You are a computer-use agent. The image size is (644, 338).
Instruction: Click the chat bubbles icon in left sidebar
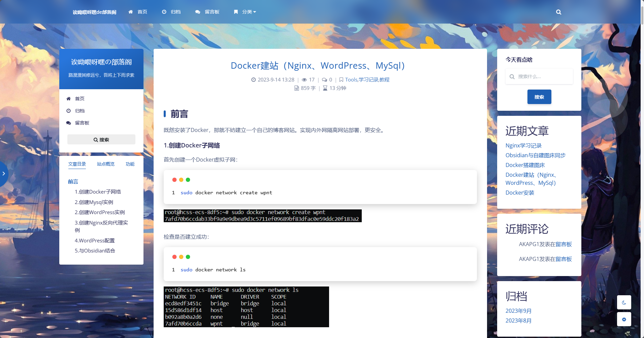(x=68, y=123)
